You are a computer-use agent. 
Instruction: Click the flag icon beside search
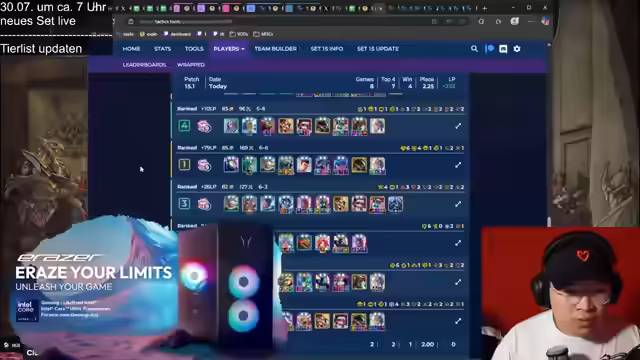[x=490, y=49]
